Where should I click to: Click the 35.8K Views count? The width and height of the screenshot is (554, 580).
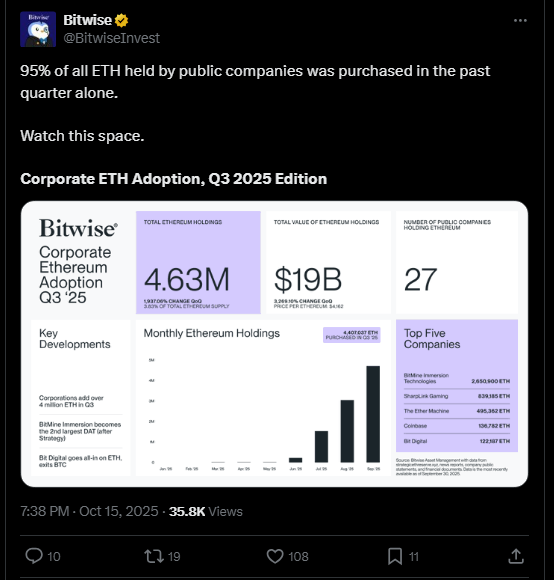pos(206,511)
